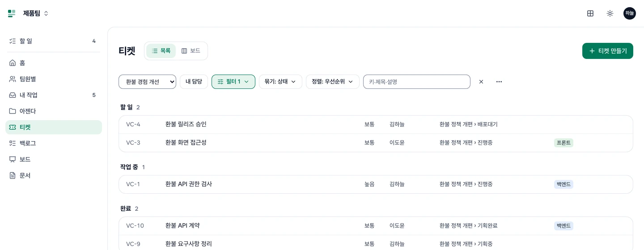Image resolution: width=644 pixels, height=250 pixels.
Task: Open 보드 in the sidebar
Action: (x=54, y=159)
